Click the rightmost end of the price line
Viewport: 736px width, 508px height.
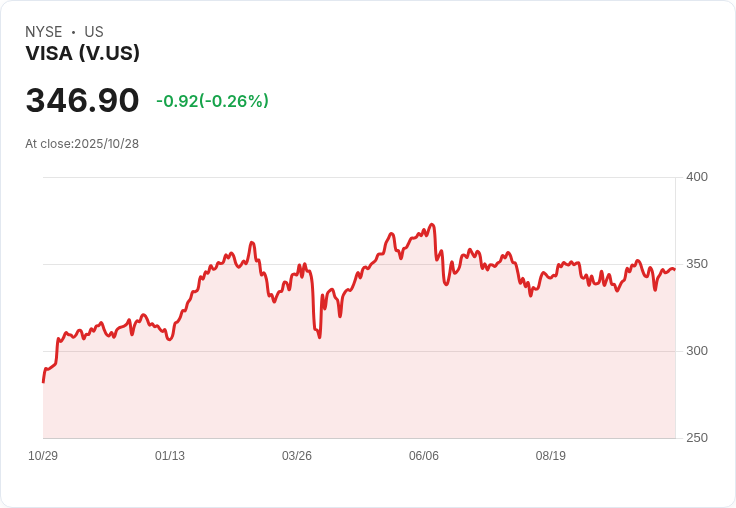point(674,269)
